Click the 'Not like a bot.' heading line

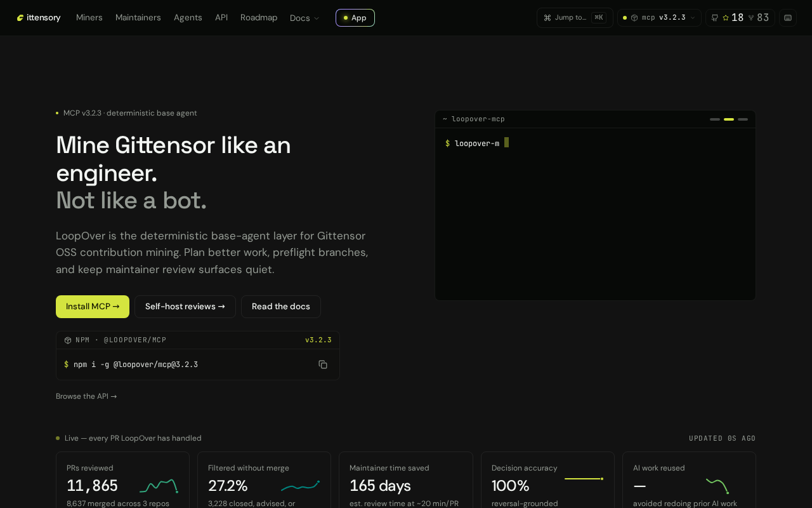(131, 200)
